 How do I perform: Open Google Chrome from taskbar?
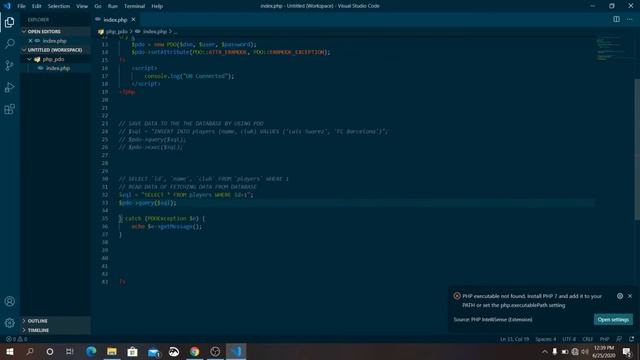pyautogui.click(x=195, y=351)
